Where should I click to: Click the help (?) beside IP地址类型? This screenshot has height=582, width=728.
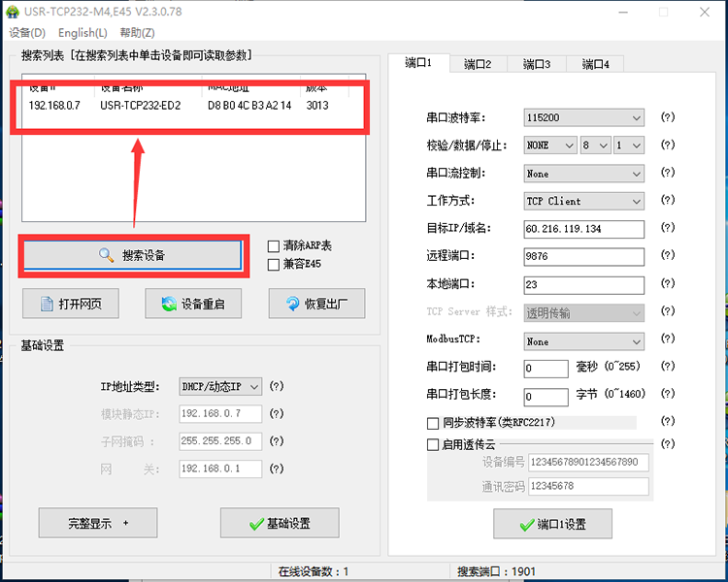tap(277, 386)
